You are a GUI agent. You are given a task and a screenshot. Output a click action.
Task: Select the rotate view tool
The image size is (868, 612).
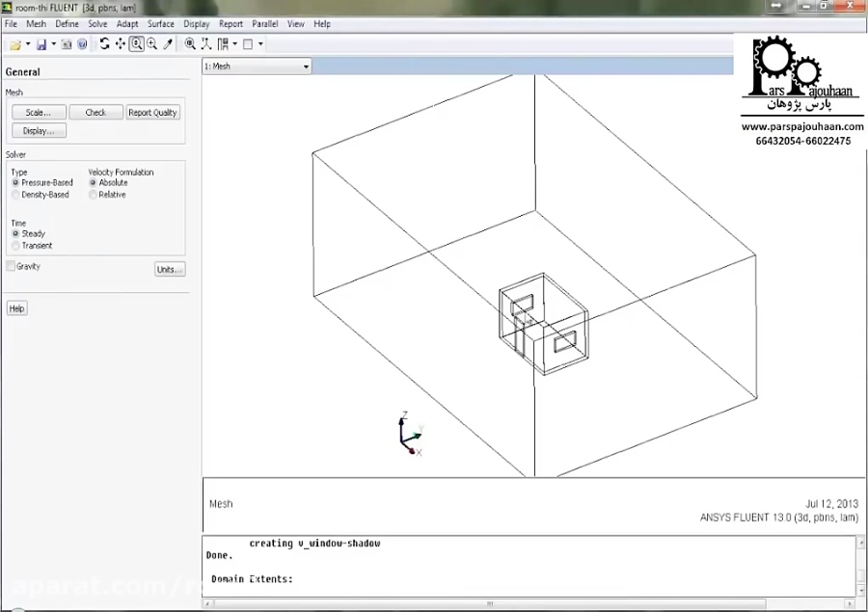click(x=104, y=44)
